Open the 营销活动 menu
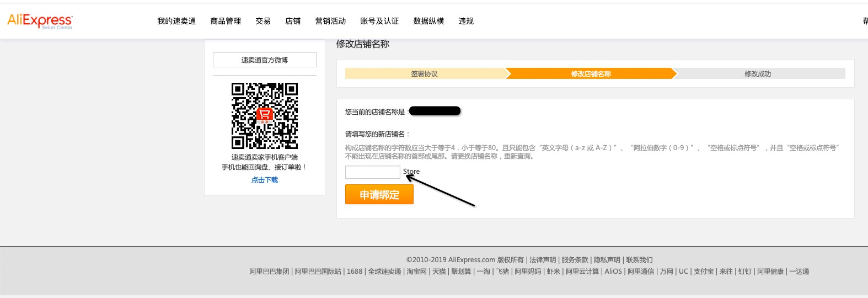The image size is (868, 298). [x=330, y=21]
